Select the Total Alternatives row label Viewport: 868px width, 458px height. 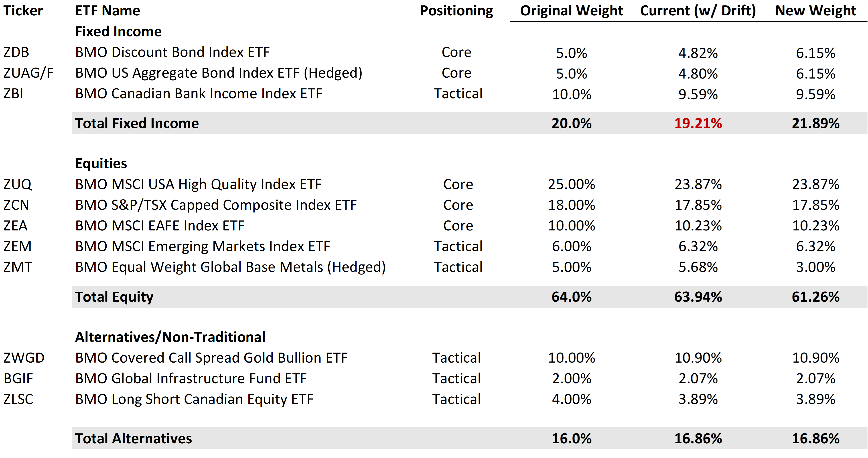point(134,438)
